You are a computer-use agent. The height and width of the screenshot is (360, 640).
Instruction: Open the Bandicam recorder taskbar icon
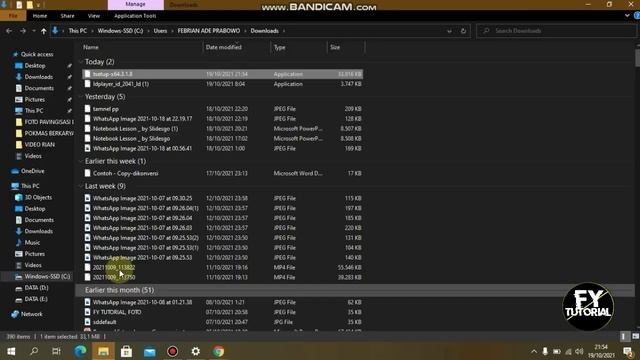click(172, 351)
